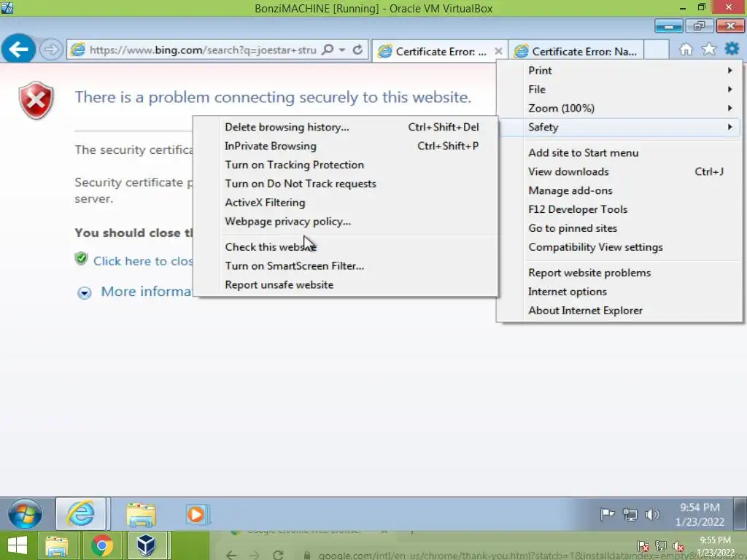Select the Safety menu item
Screen dimensions: 747x560
(619, 127)
